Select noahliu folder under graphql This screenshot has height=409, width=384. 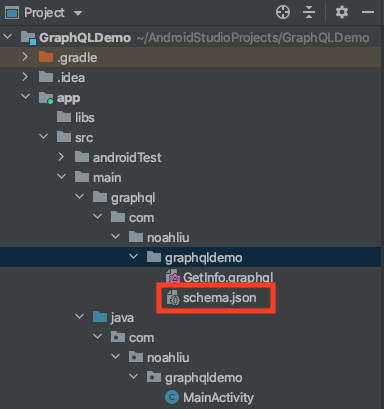pyautogui.click(x=168, y=238)
